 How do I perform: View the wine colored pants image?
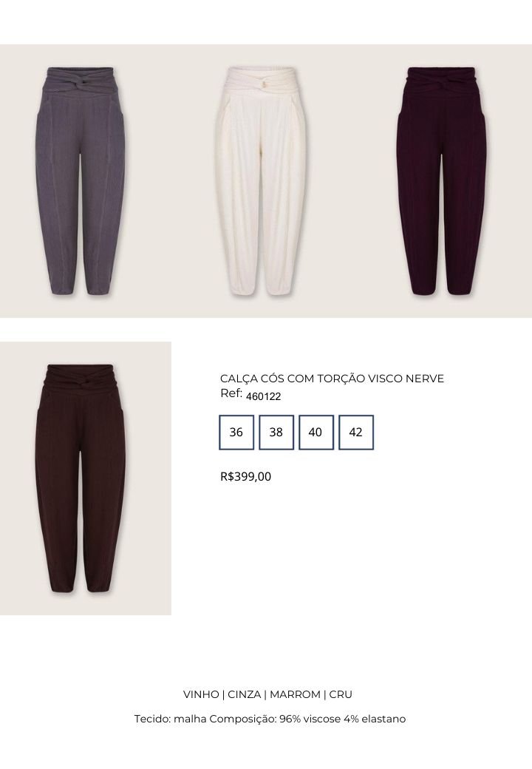[x=441, y=181]
